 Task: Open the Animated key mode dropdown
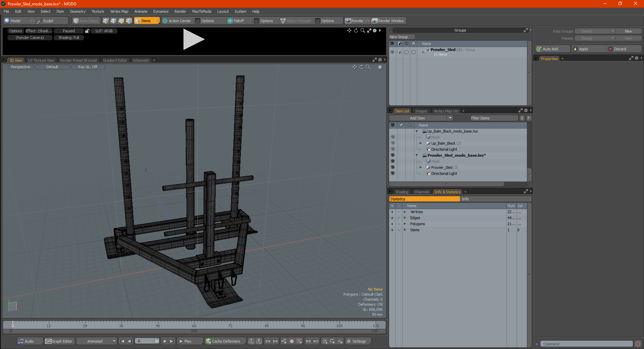tap(97, 341)
